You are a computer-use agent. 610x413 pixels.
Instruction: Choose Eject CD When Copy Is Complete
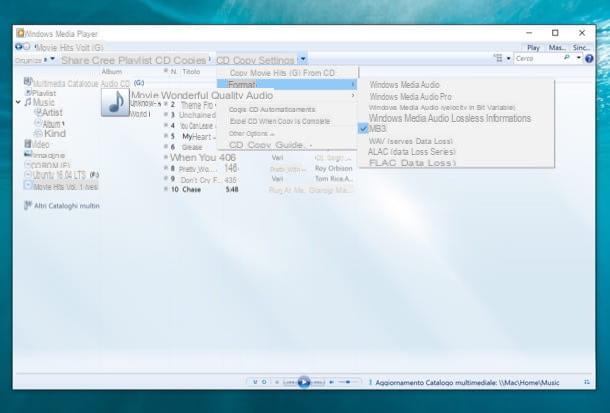[x=287, y=121]
